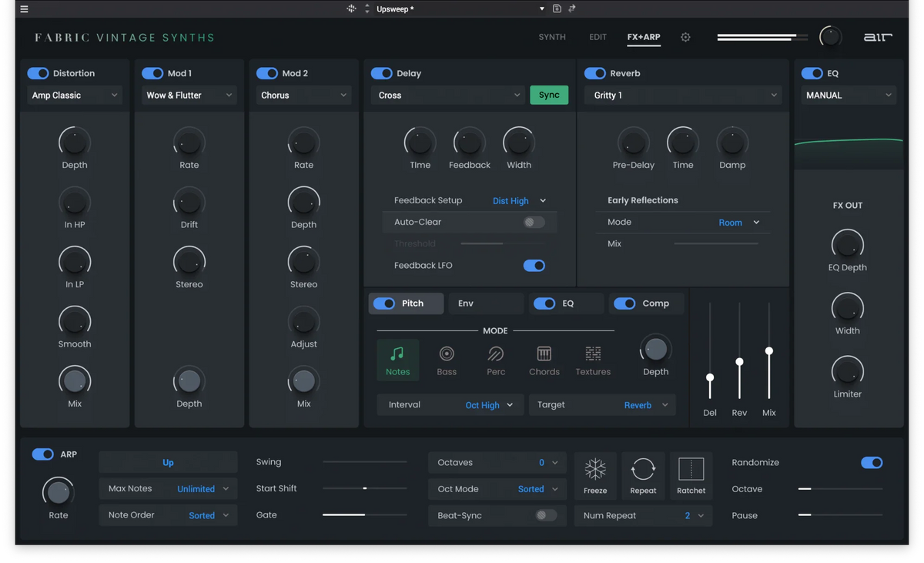This screenshot has height=563, width=924.
Task: Select Perc mode icon
Action: (496, 360)
